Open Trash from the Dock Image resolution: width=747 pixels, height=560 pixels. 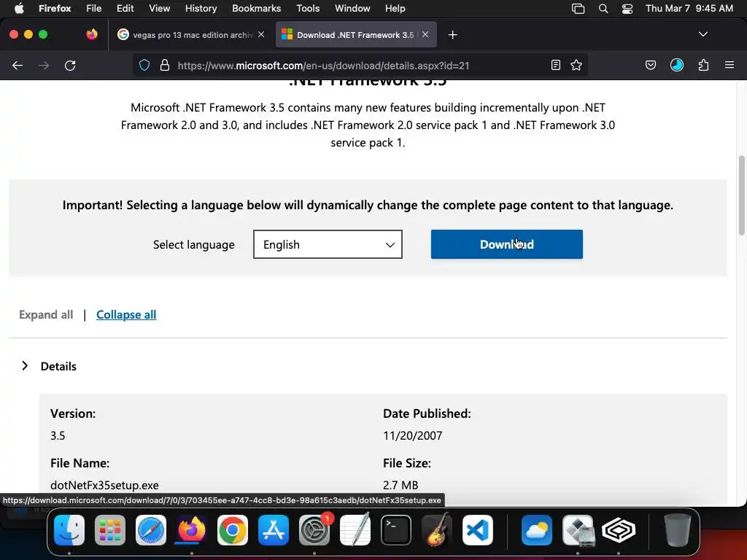coord(677,530)
